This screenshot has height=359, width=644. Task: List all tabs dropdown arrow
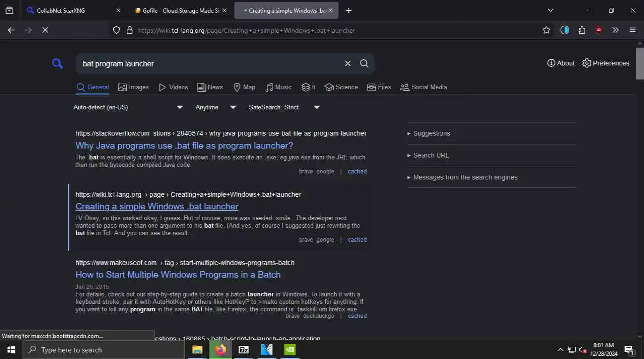(x=550, y=10)
